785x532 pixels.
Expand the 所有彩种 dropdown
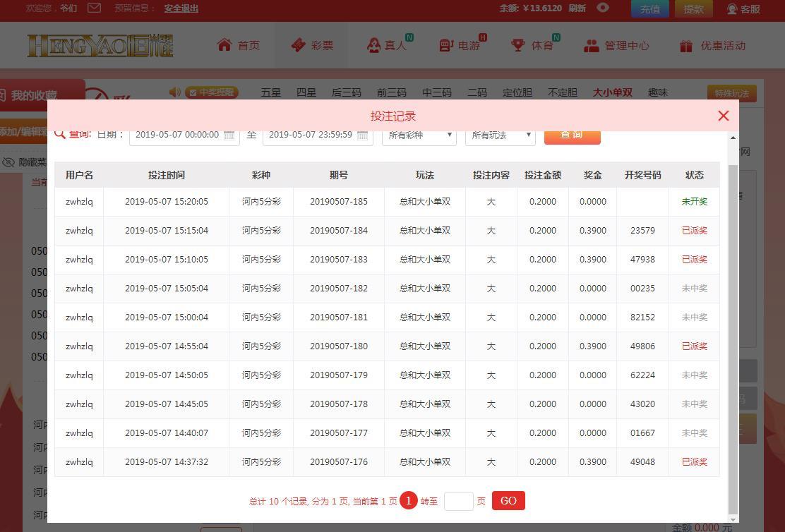click(x=419, y=135)
